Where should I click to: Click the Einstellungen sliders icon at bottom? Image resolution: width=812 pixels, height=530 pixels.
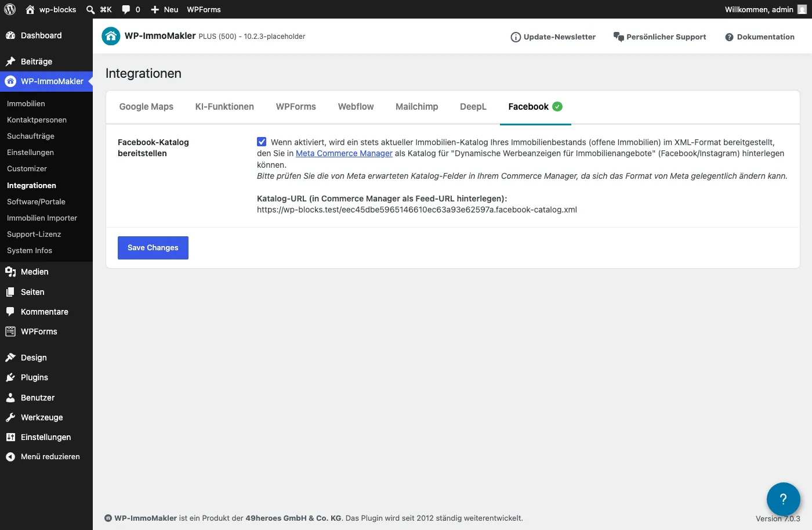10,437
